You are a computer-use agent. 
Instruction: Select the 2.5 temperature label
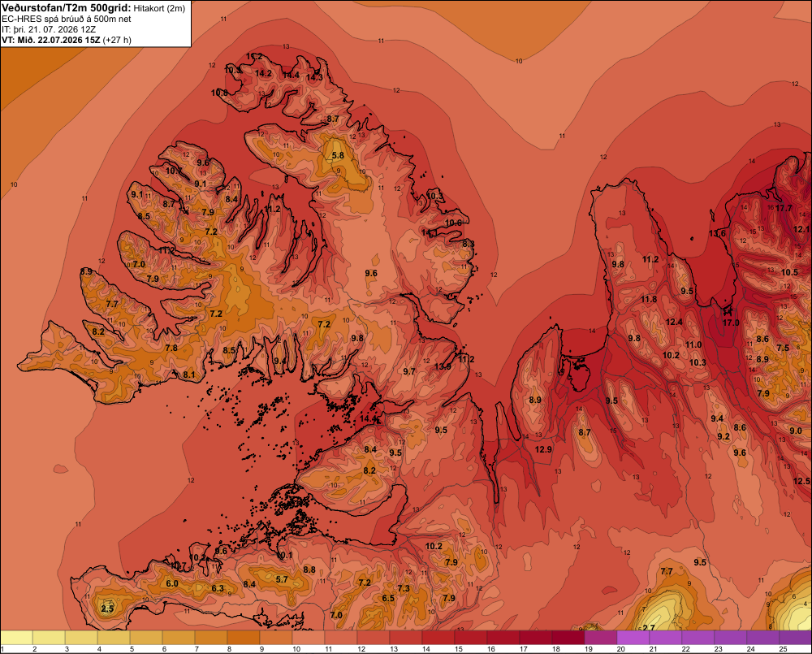[x=107, y=609]
